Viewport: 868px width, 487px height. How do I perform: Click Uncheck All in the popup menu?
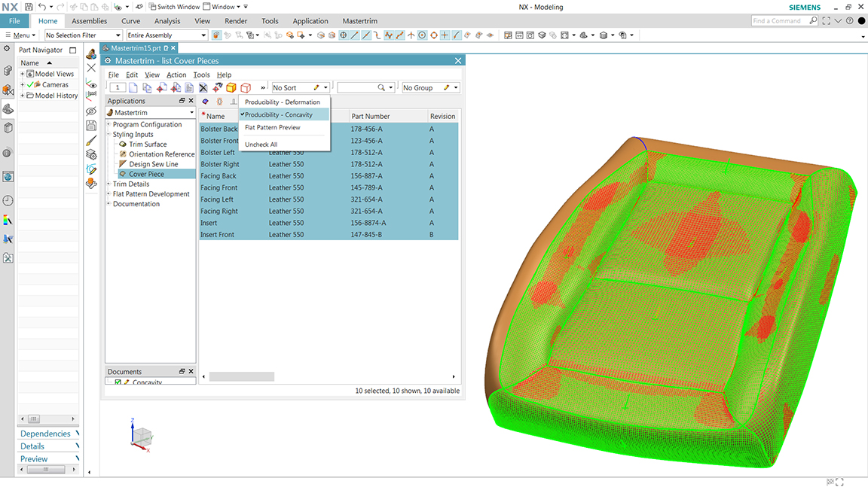click(261, 145)
